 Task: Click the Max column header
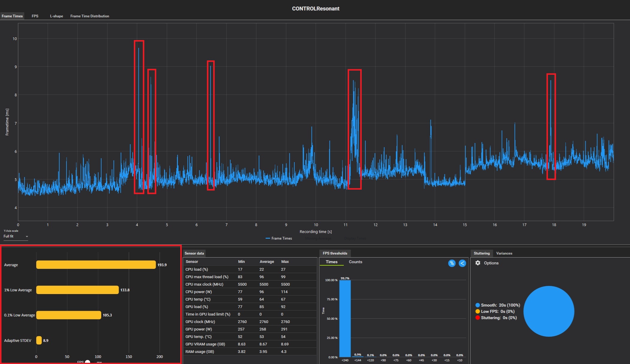pos(285,261)
